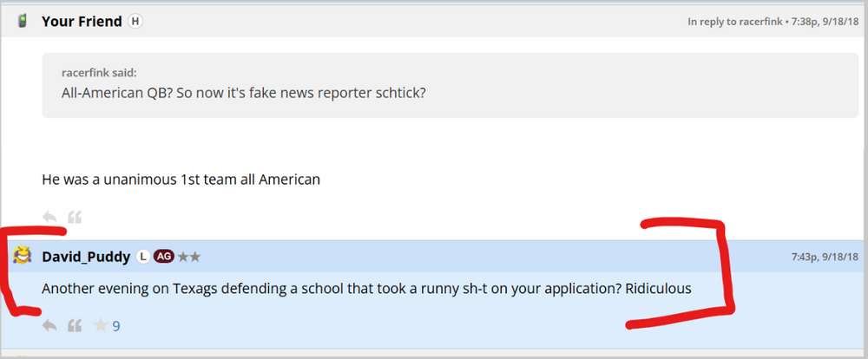
Task: Click the mobile phone icon beside Your Friend
Action: pyautogui.click(x=23, y=22)
